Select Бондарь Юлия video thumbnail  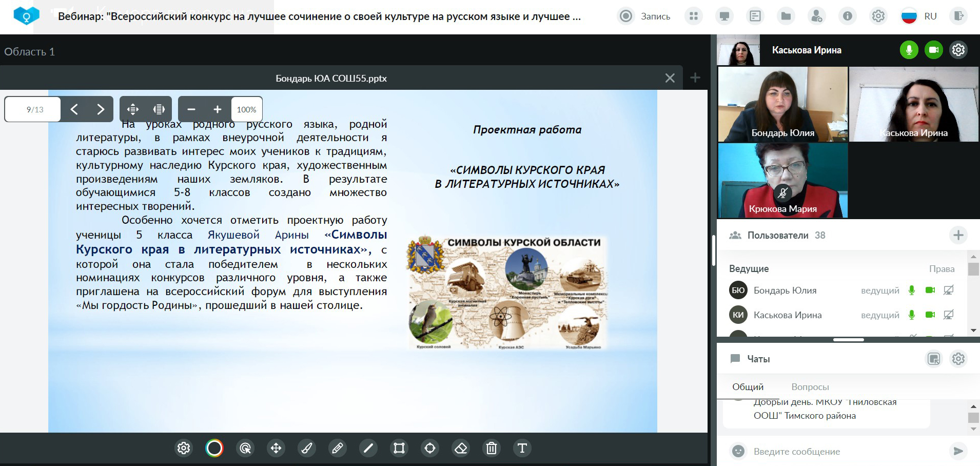coord(782,104)
